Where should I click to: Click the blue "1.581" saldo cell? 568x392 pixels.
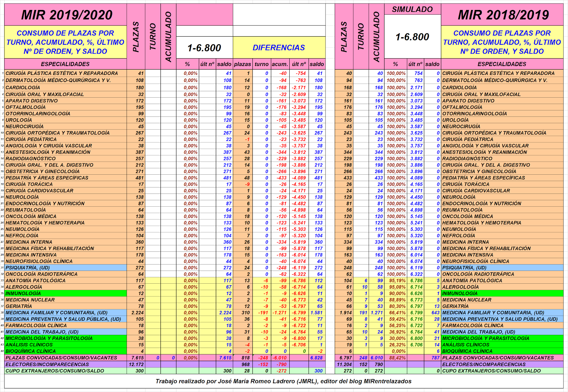point(317,313)
